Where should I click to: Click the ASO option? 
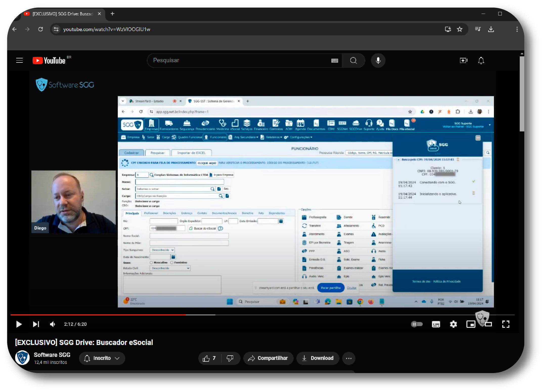pos(343,251)
